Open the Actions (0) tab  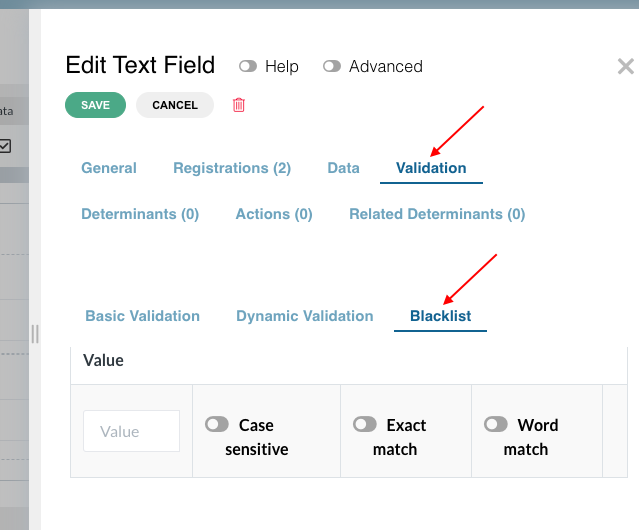[x=274, y=214]
